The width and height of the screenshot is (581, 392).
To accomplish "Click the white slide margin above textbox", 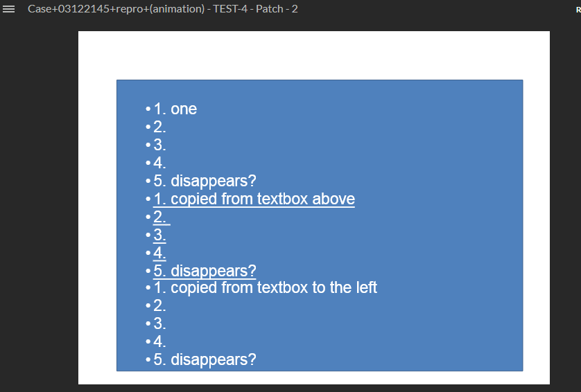I will 313,55.
